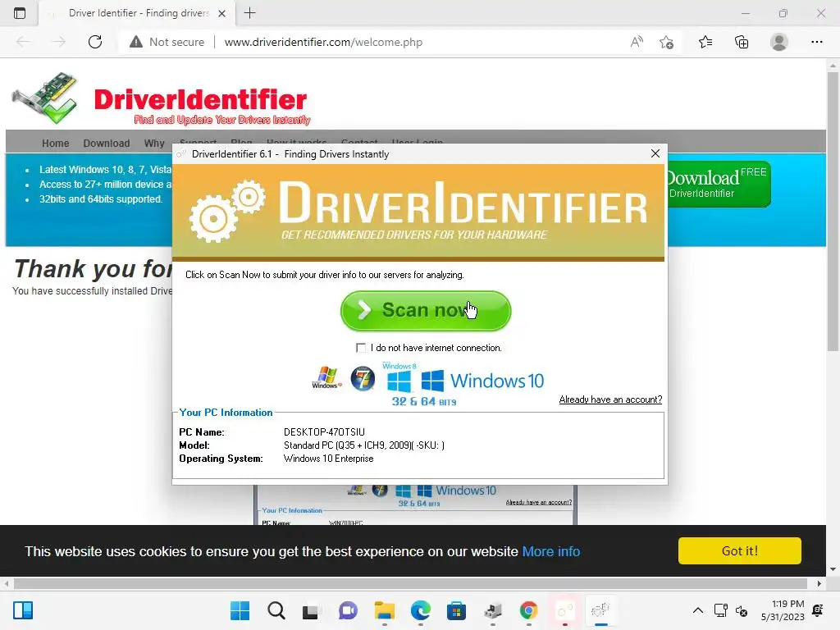This screenshot has width=840, height=630.
Task: Open the Chat taskbar icon
Action: click(348, 610)
